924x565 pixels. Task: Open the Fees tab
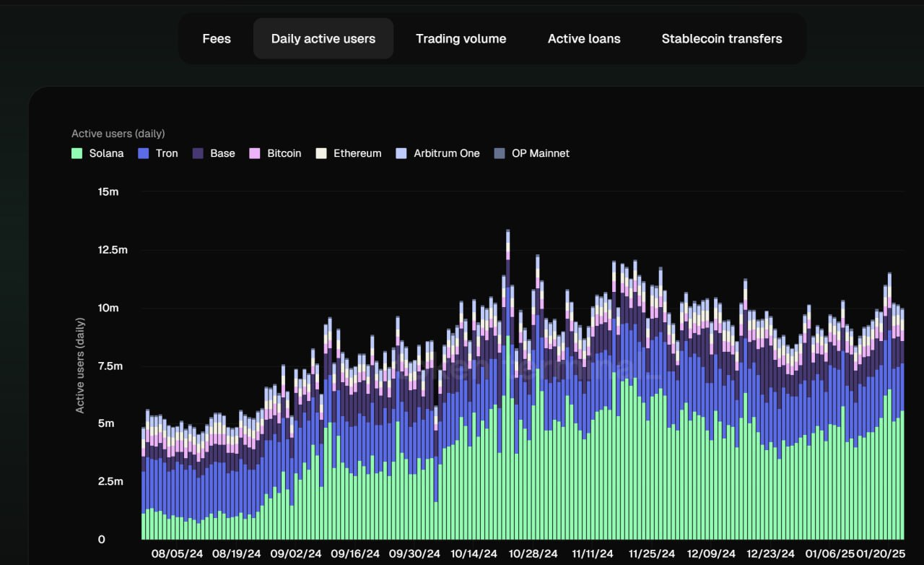coord(217,39)
